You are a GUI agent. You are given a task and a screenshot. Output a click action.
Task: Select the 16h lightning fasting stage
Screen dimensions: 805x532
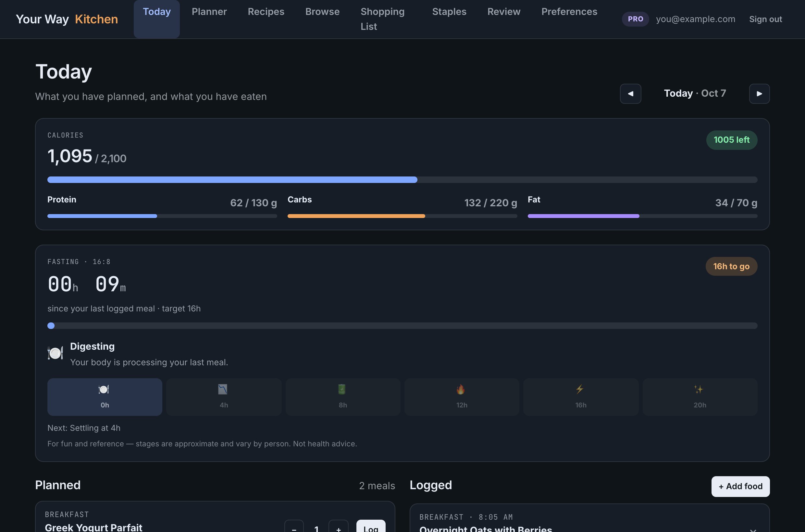[x=581, y=397]
